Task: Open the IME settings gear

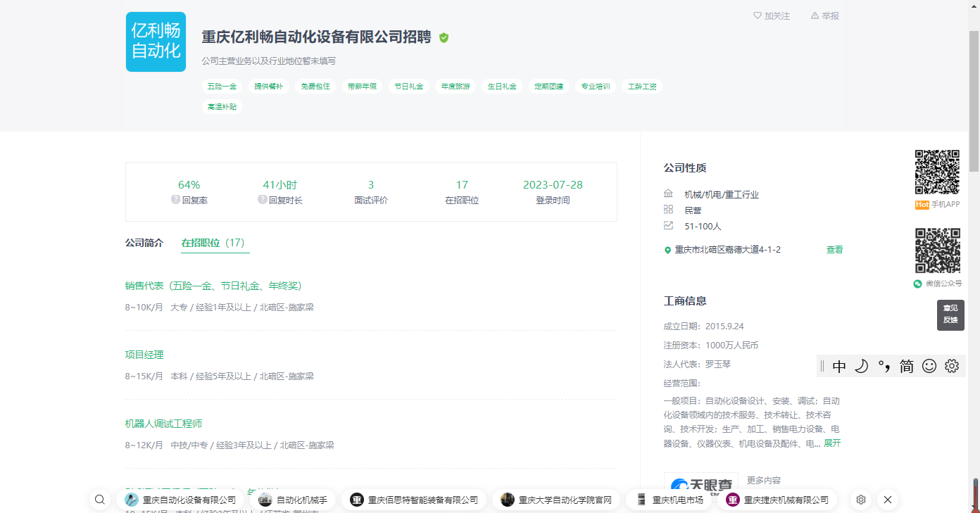Action: (x=952, y=366)
